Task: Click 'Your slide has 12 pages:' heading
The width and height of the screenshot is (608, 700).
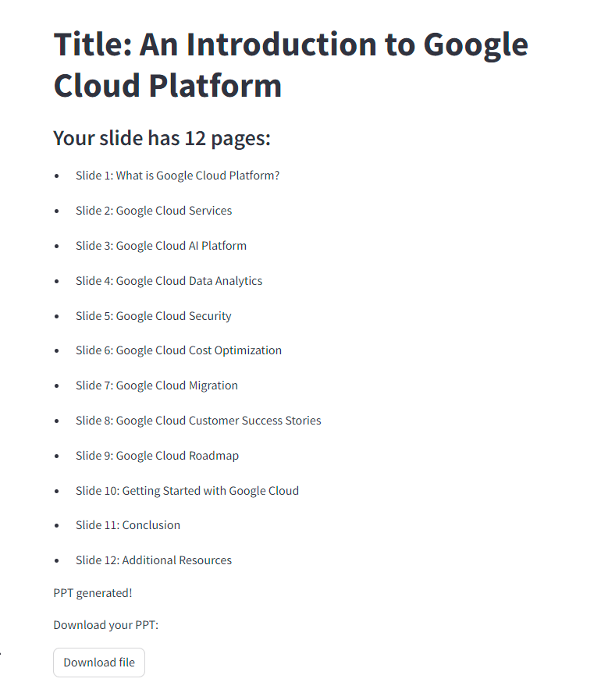Action: (162, 138)
